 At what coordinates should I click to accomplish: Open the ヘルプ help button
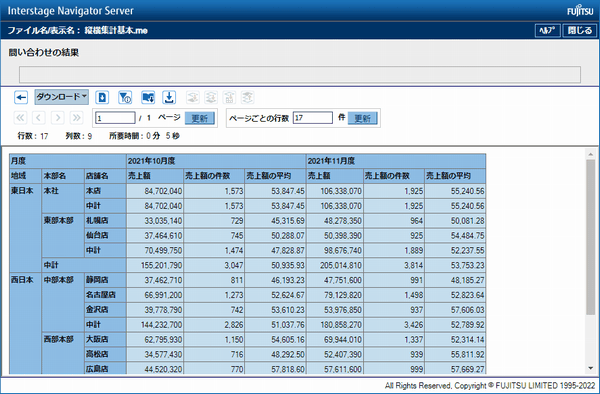547,30
